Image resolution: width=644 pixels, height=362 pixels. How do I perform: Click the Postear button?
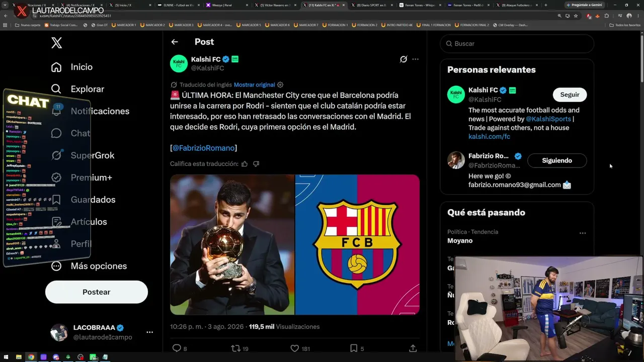coord(97,292)
